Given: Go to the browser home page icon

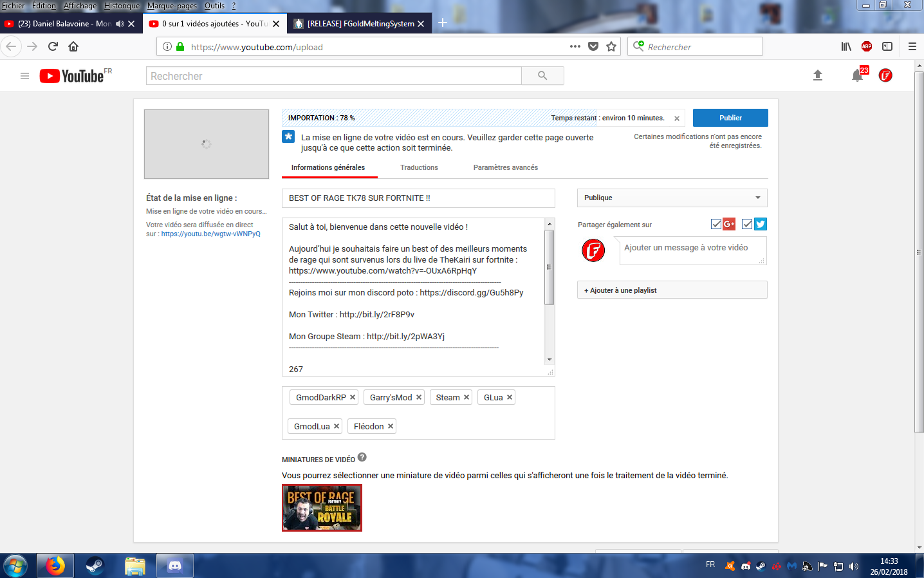Looking at the screenshot, I should pos(73,46).
